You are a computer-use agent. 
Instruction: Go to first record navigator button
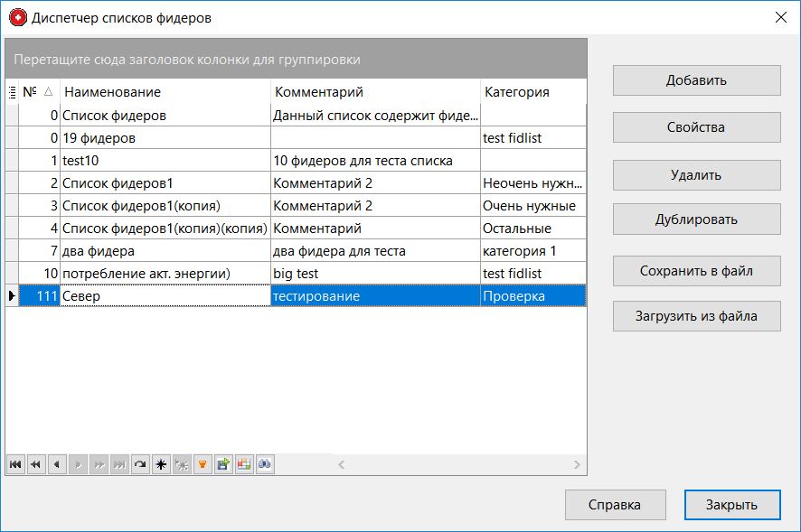[15, 464]
